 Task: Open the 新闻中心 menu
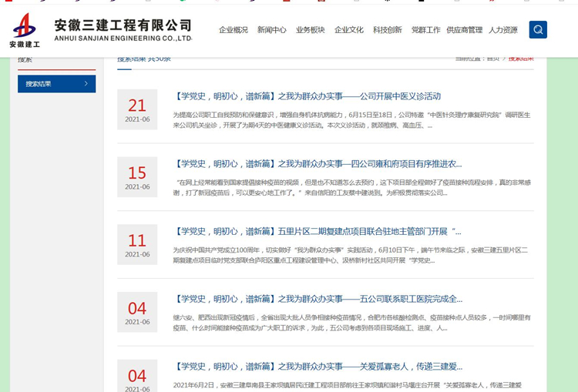click(x=271, y=30)
